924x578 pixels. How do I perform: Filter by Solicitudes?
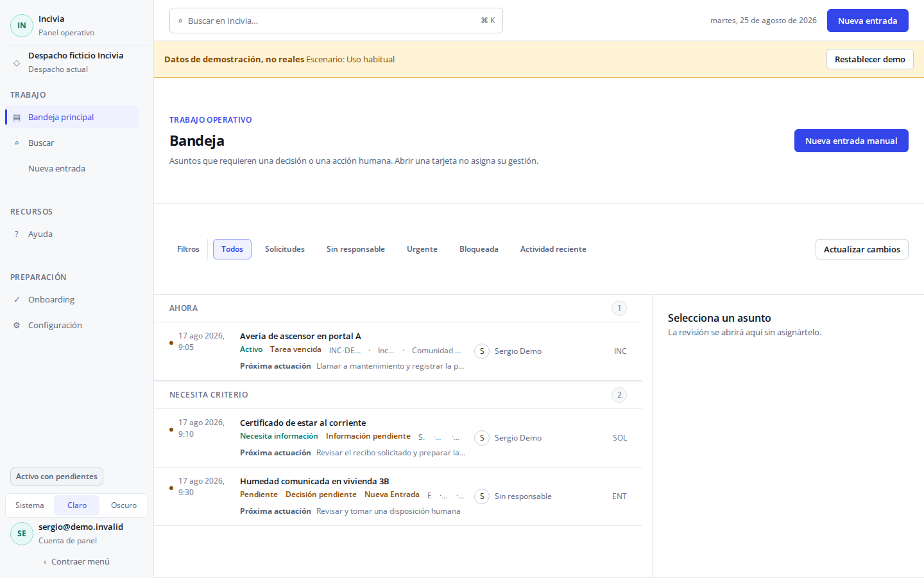(x=285, y=249)
